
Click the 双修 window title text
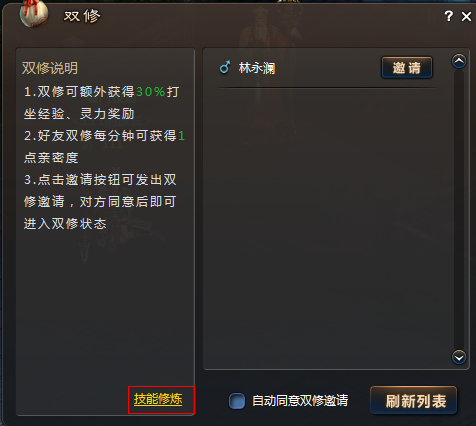[82, 16]
